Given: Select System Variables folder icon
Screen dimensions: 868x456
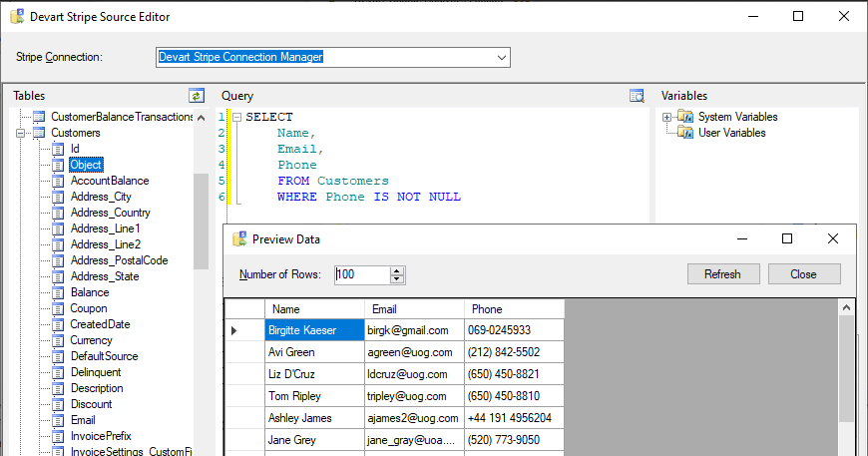Looking at the screenshot, I should (685, 117).
